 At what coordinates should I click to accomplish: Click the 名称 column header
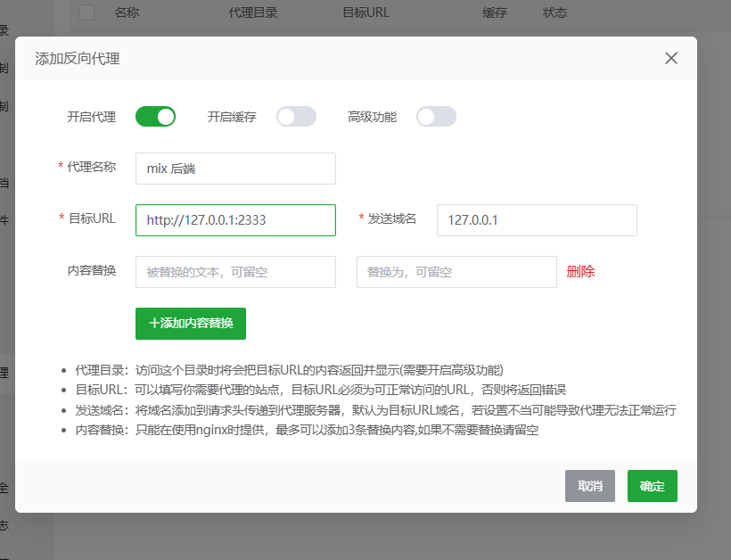point(127,12)
